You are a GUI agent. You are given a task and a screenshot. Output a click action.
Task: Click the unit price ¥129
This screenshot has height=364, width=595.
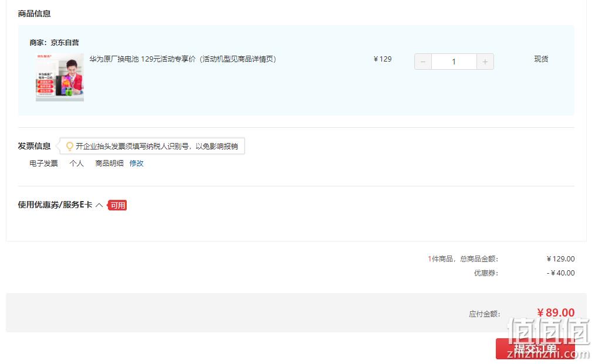coord(383,59)
